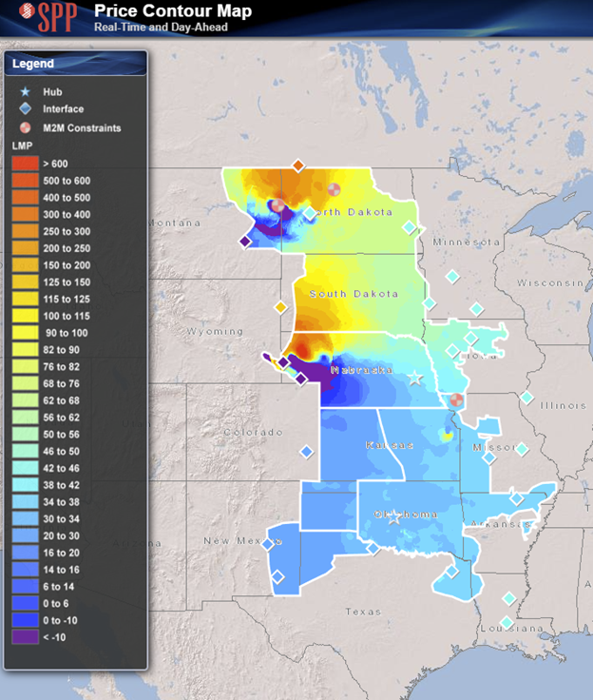The image size is (593, 700).
Task: Select the '> 600' LMP color swatch
Action: (x=25, y=164)
